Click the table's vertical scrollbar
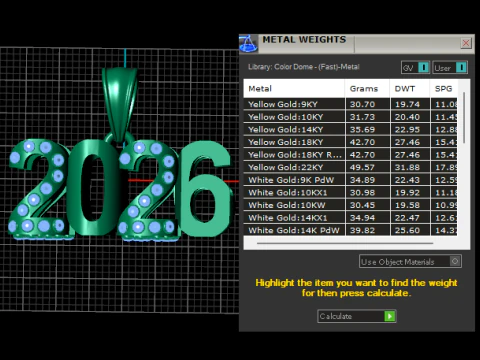The width and height of the screenshot is (480, 360). click(x=464, y=118)
